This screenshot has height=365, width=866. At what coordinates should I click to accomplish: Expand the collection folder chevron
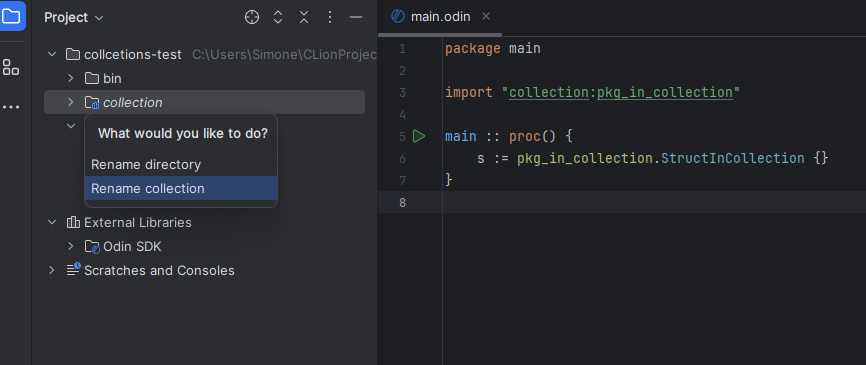tap(71, 102)
